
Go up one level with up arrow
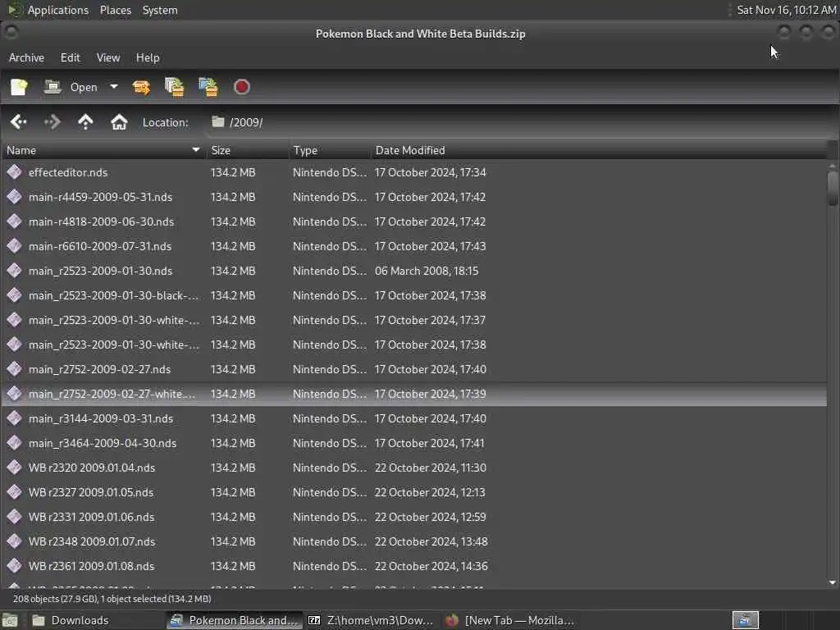85,122
